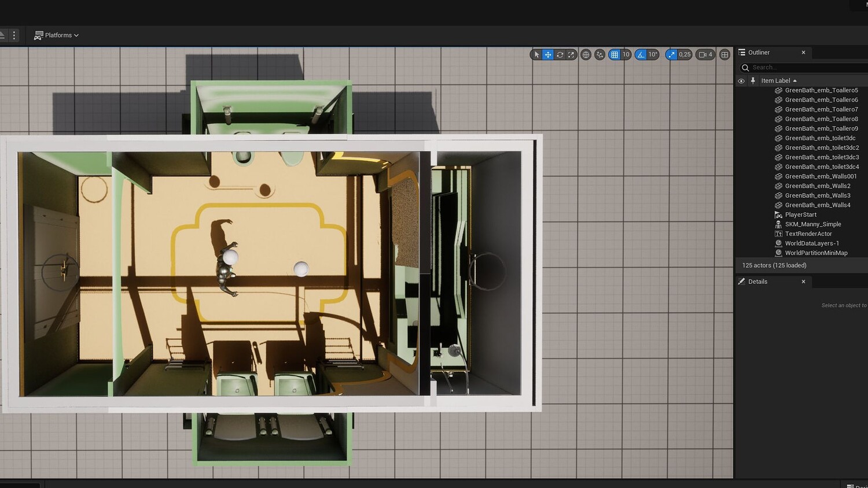The image size is (868, 488).
Task: Select the Scale gizmo tool
Action: pos(571,54)
